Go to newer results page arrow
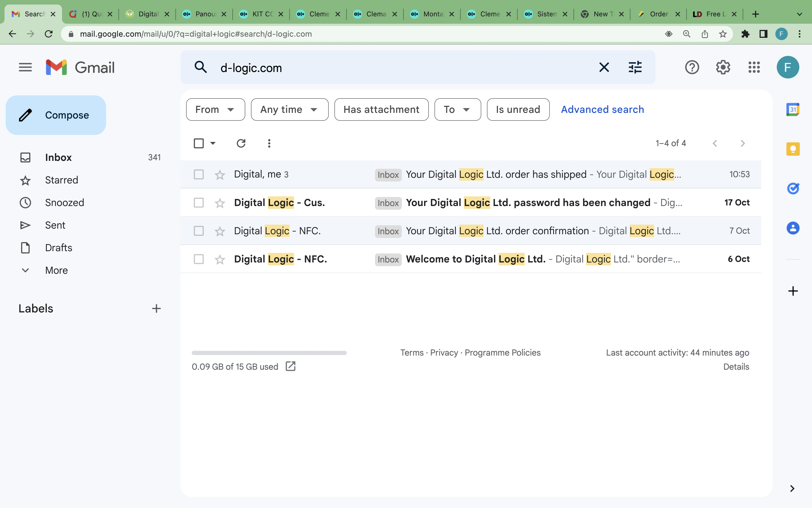The image size is (812, 508). pyautogui.click(x=715, y=143)
